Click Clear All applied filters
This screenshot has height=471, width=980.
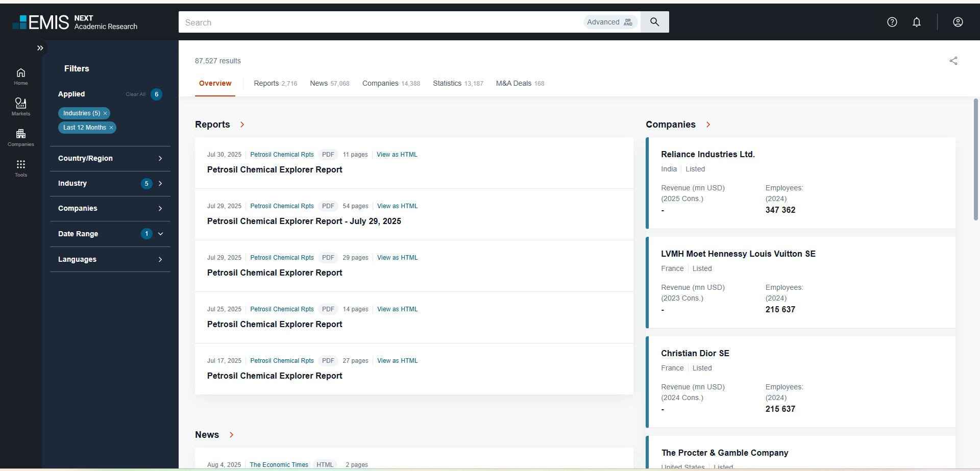click(135, 94)
